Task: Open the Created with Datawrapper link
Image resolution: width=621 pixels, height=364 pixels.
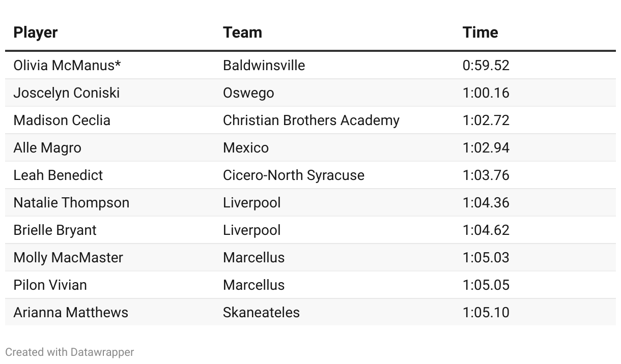Action: [x=70, y=352]
